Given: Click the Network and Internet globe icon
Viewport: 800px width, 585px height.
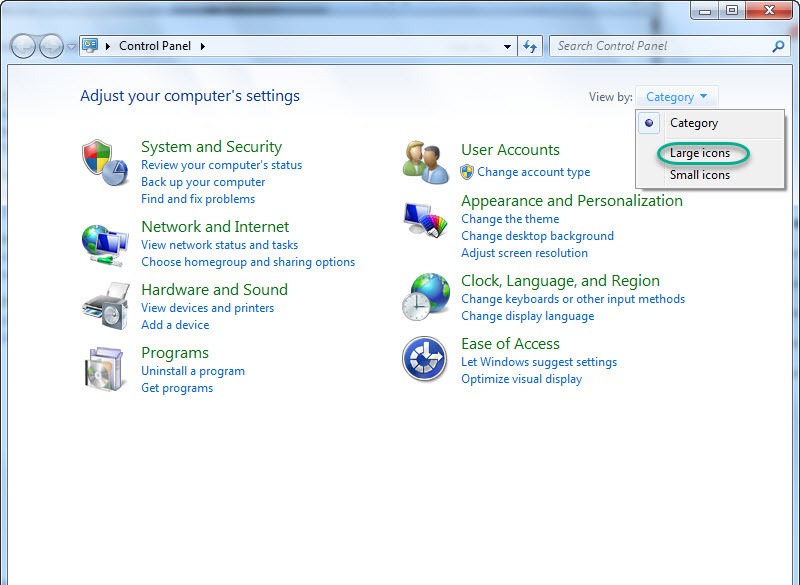Looking at the screenshot, I should (105, 245).
